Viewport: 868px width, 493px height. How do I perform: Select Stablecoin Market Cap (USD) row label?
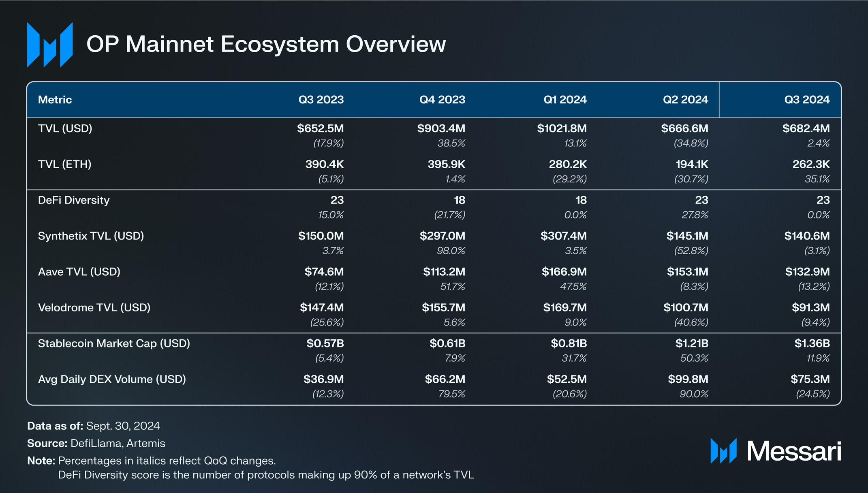[114, 343]
